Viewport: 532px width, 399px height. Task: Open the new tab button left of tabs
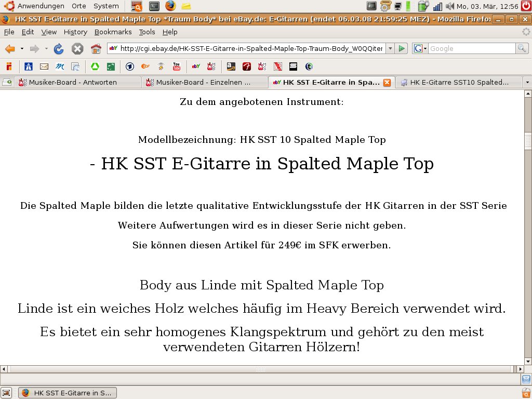(7, 82)
